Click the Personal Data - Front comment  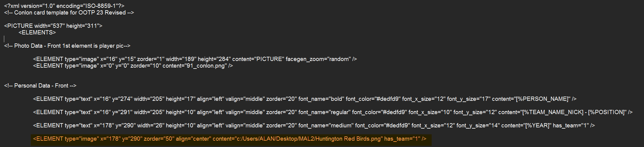40,86
